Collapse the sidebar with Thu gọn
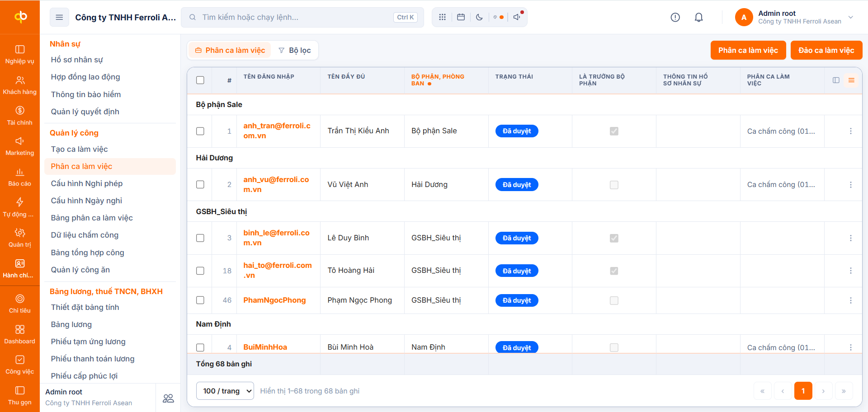The width and height of the screenshot is (868, 412). 20,395
